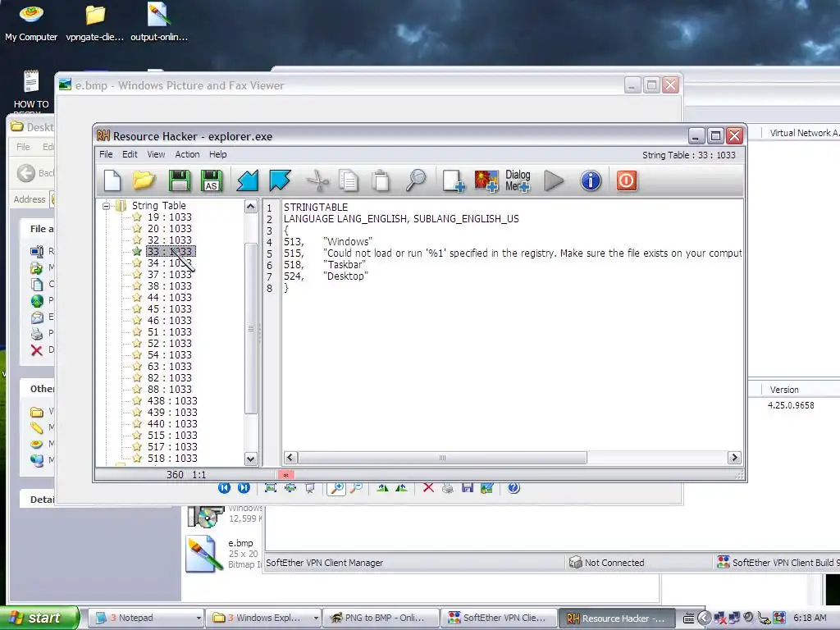Open the Dialog Menu editor icon
840x630 pixels.
click(518, 180)
